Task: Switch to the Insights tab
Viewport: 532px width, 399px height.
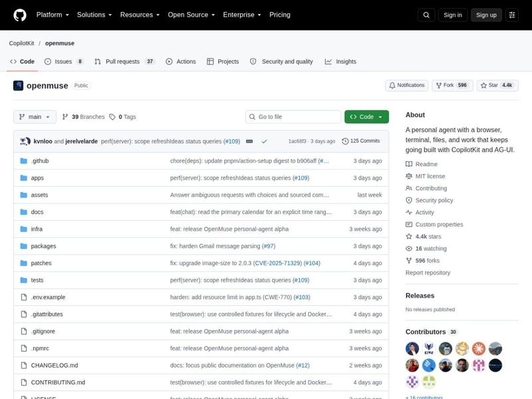Action: [x=340, y=61]
